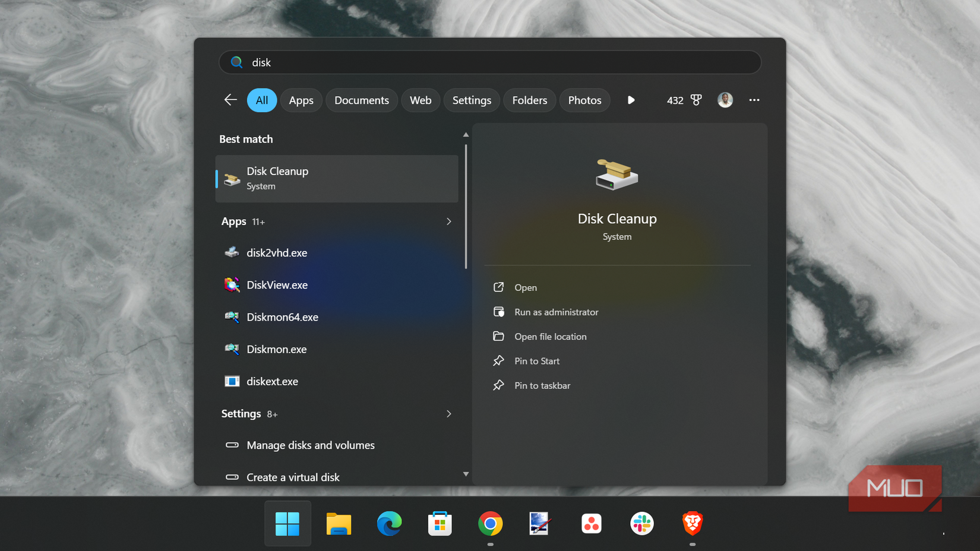
Task: Switch to the Documents filter tab
Action: coord(362,100)
